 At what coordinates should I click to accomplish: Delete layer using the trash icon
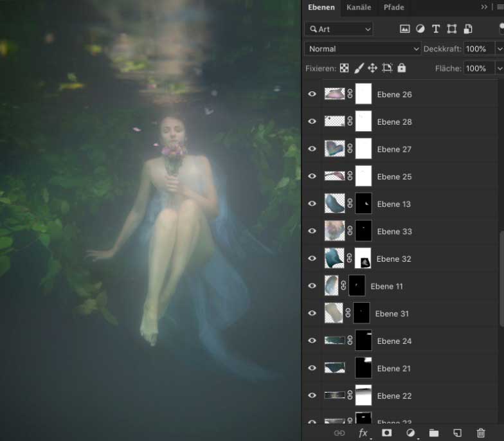click(x=481, y=433)
